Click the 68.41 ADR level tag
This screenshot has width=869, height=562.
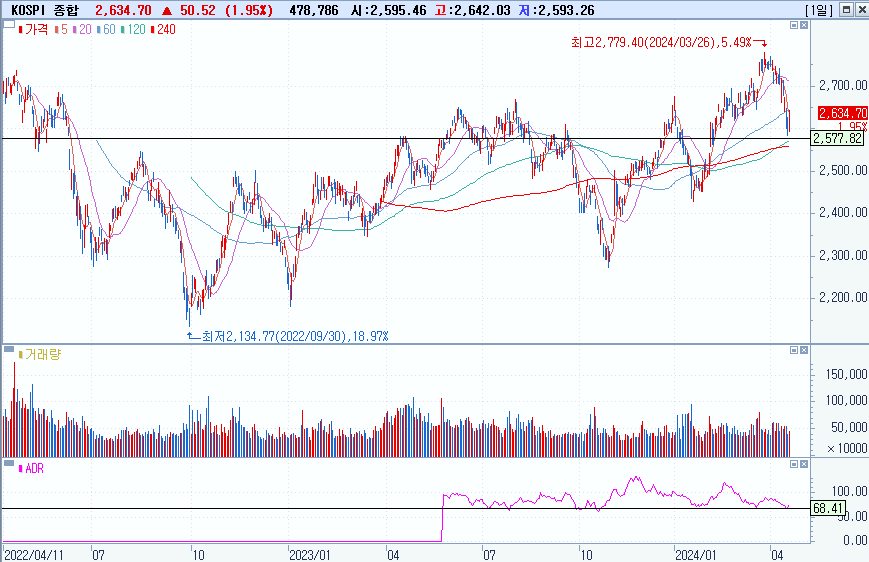pyautogui.click(x=828, y=508)
